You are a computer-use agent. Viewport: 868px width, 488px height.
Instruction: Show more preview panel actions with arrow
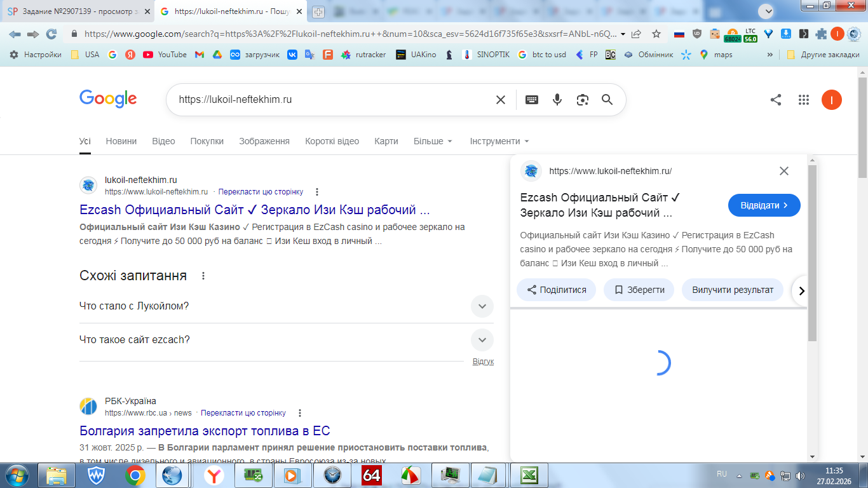click(x=801, y=290)
